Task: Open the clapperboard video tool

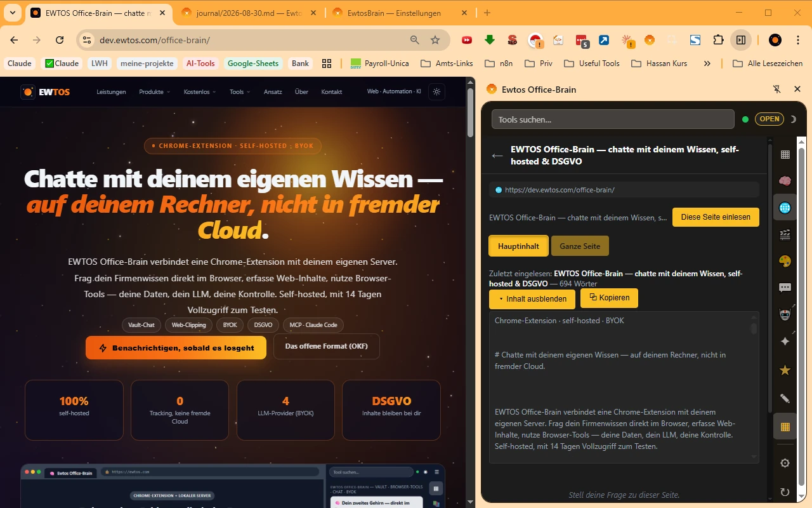Action: 785,235
